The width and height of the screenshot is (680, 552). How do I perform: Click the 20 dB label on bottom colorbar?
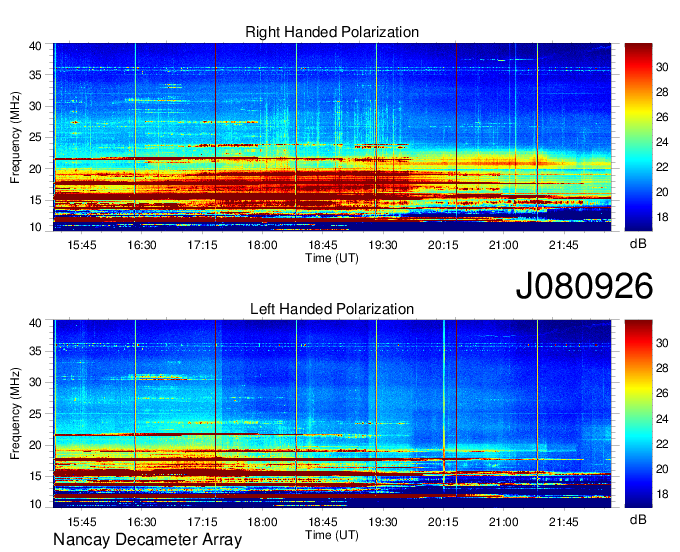click(662, 469)
